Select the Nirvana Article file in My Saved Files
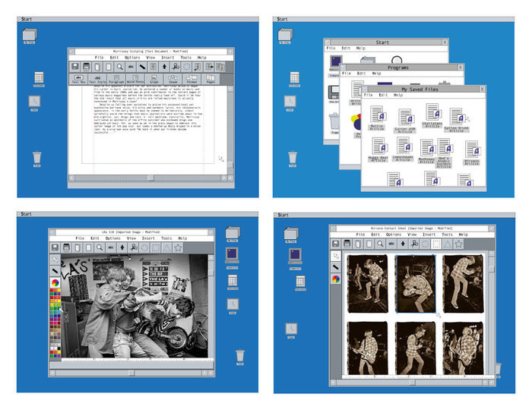Viewport: 532px width, 413px height. 472,153
